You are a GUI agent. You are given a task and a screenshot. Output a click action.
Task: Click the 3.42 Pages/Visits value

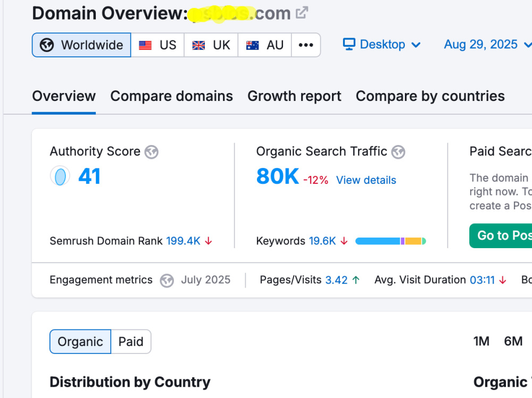click(x=336, y=280)
